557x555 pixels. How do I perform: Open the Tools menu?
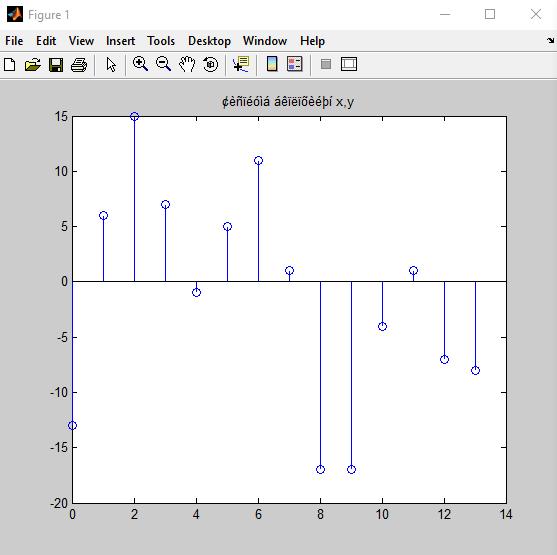click(161, 41)
